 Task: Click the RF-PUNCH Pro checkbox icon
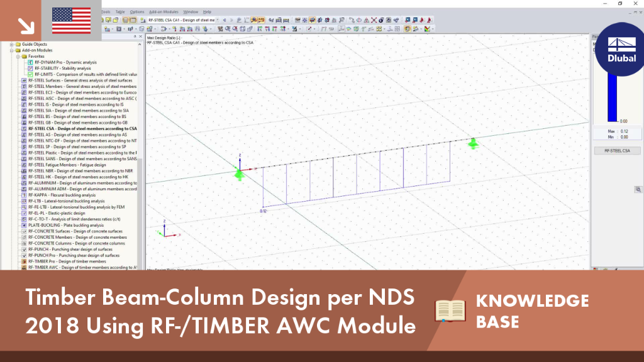point(24,255)
